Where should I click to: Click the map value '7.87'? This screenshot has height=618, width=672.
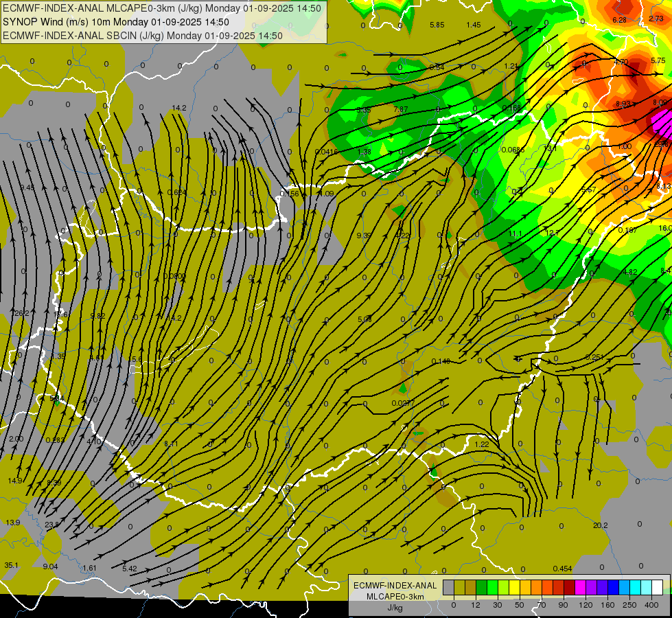[401, 109]
